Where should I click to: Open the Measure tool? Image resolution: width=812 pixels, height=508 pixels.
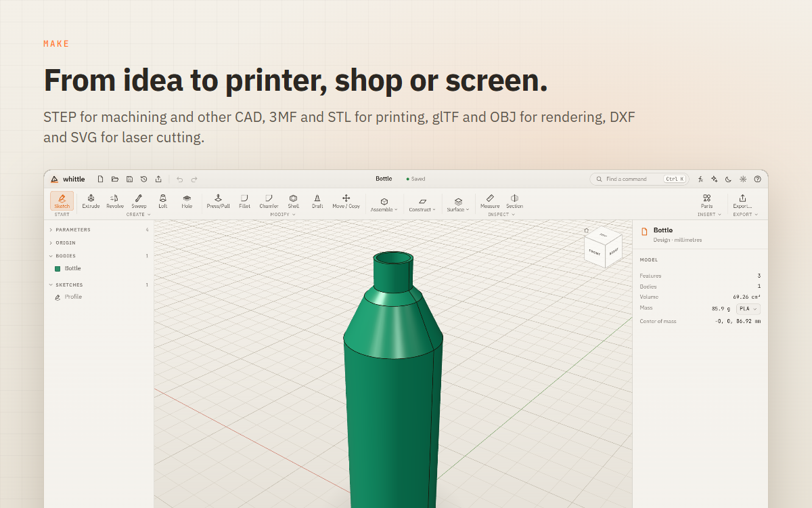[x=490, y=201]
